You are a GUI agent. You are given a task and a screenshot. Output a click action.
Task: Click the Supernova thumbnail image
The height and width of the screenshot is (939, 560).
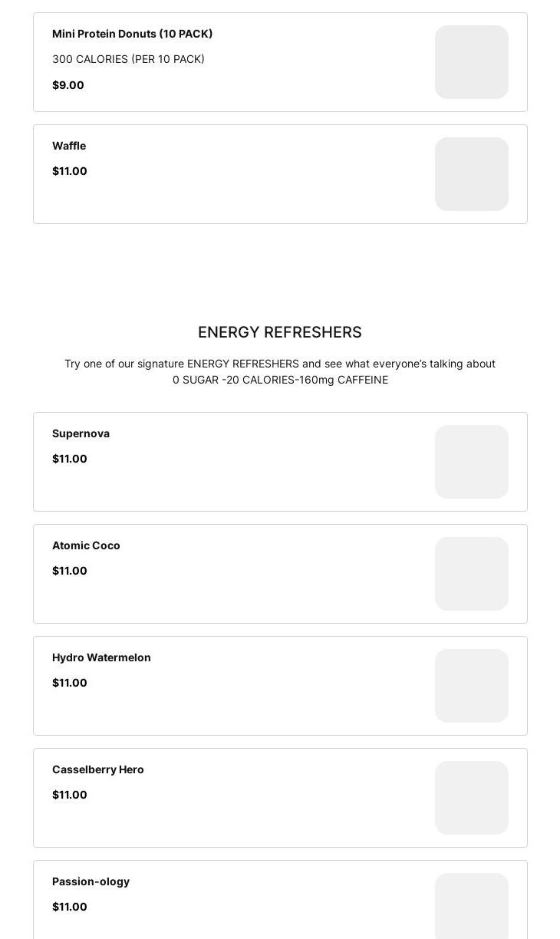[471, 462]
